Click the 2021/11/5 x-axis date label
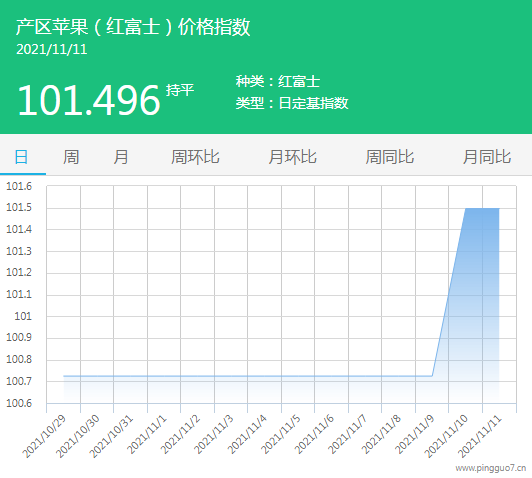The width and height of the screenshot is (532, 478). 280,435
